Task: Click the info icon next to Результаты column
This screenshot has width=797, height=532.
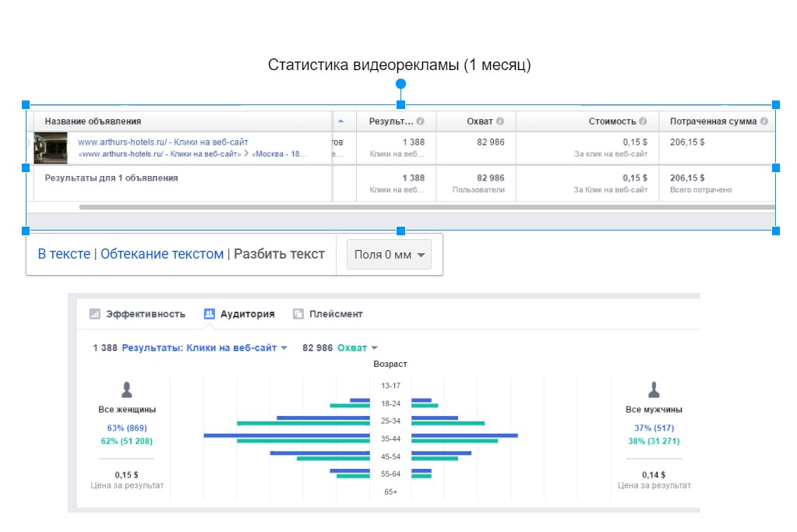Action: (x=420, y=122)
